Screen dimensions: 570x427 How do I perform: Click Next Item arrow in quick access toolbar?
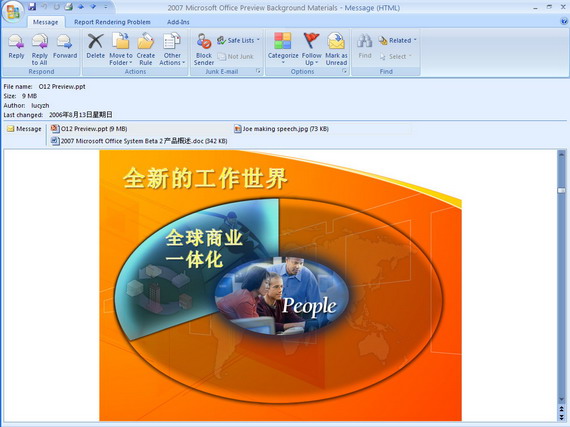(93, 6)
